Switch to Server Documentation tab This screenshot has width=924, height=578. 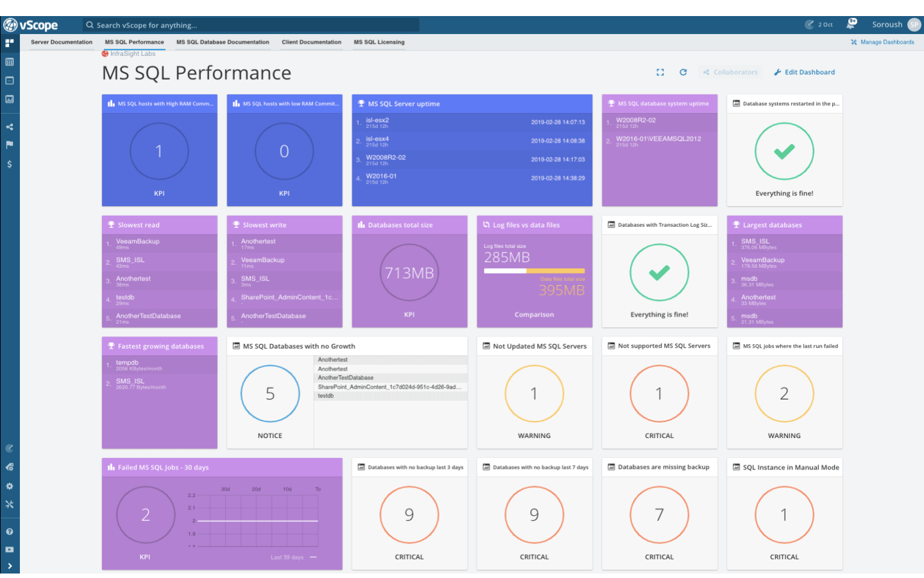62,42
